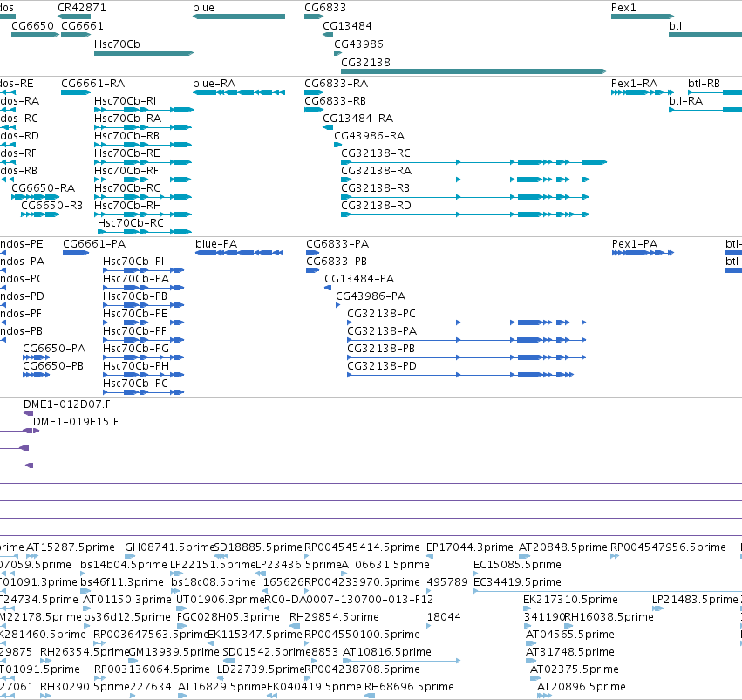Select protein CG13484-PA
Screen dimensions: 742x700
[x=359, y=279]
